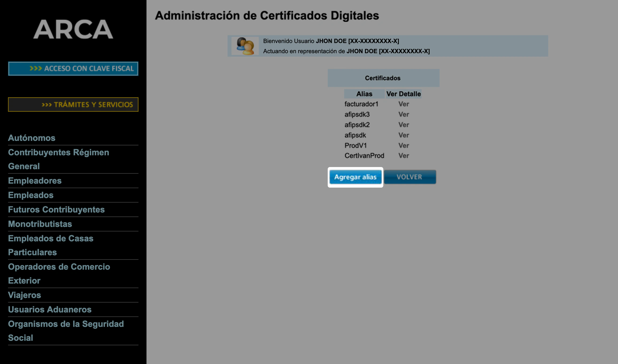
Task: Open Monotributistas menu entry
Action: 40,224
